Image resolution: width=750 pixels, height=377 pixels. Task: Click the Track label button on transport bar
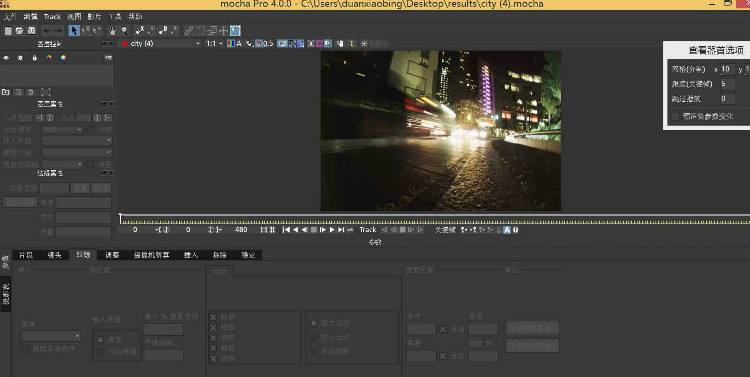pyautogui.click(x=368, y=230)
